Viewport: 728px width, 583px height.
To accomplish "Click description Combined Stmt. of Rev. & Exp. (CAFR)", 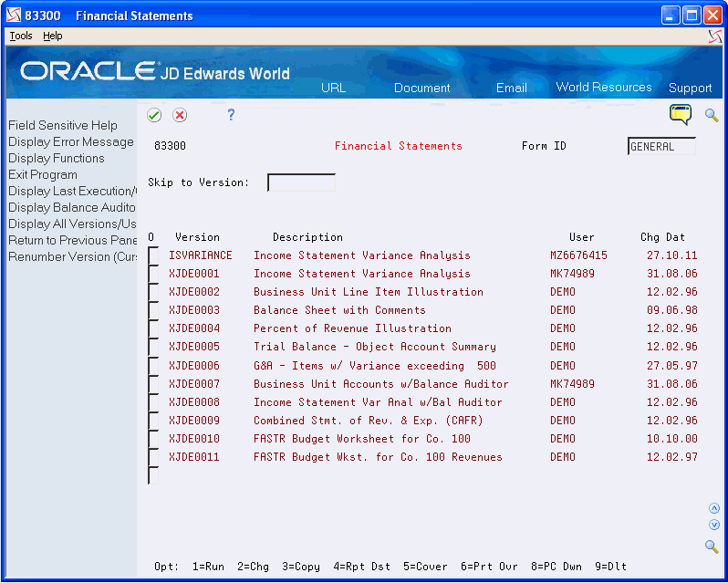I will point(369,421).
